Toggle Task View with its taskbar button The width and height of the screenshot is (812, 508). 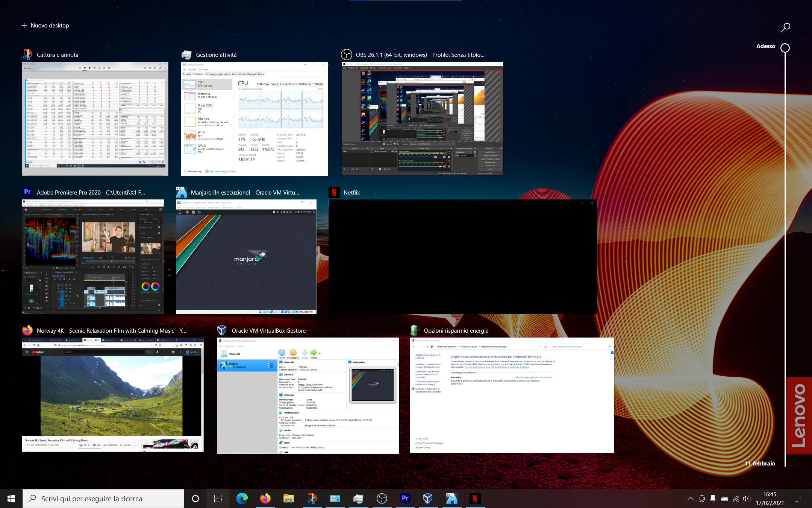click(218, 499)
